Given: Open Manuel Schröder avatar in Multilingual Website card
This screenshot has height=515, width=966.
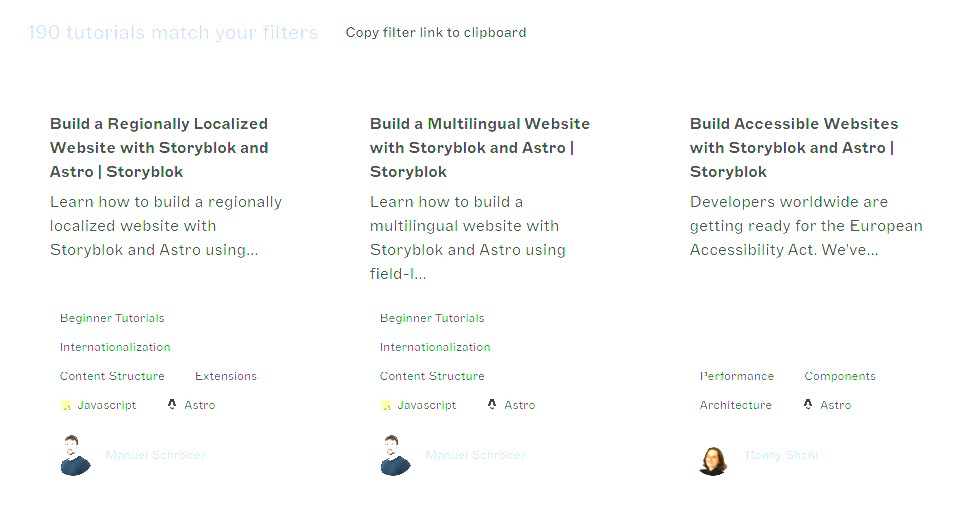Looking at the screenshot, I should click(x=396, y=455).
